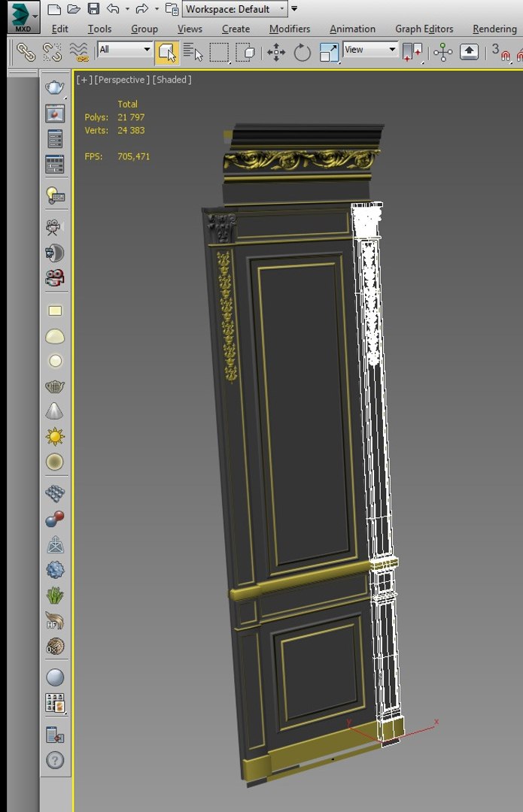Image resolution: width=523 pixels, height=812 pixels.
Task: Open Select by Name dialog
Action: pyautogui.click(x=193, y=53)
